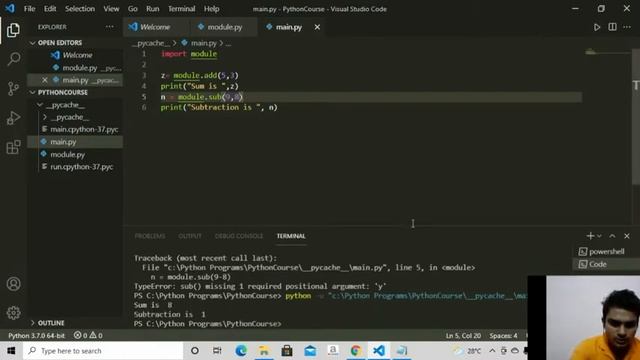Open Microsoft Edge from the taskbar

241,351
